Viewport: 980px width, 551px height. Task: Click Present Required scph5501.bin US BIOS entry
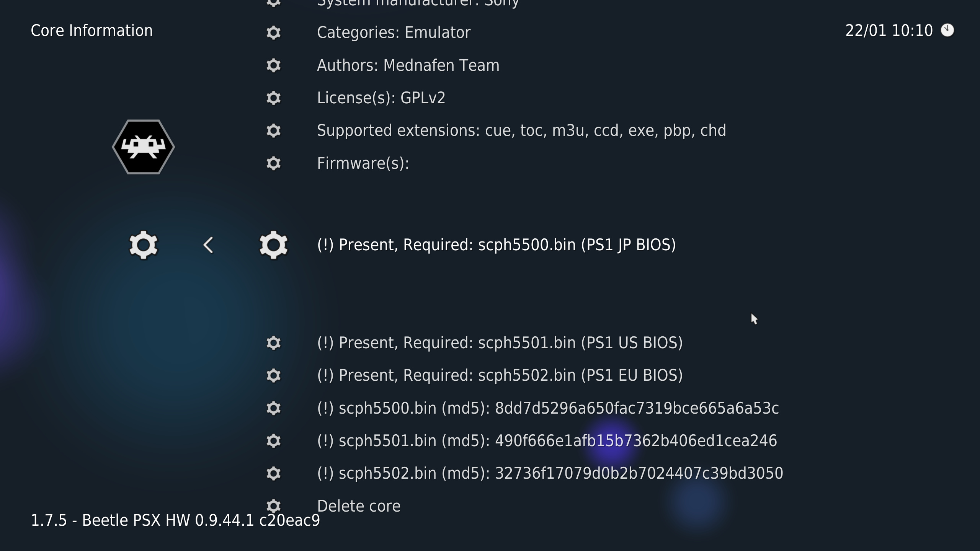pyautogui.click(x=500, y=343)
